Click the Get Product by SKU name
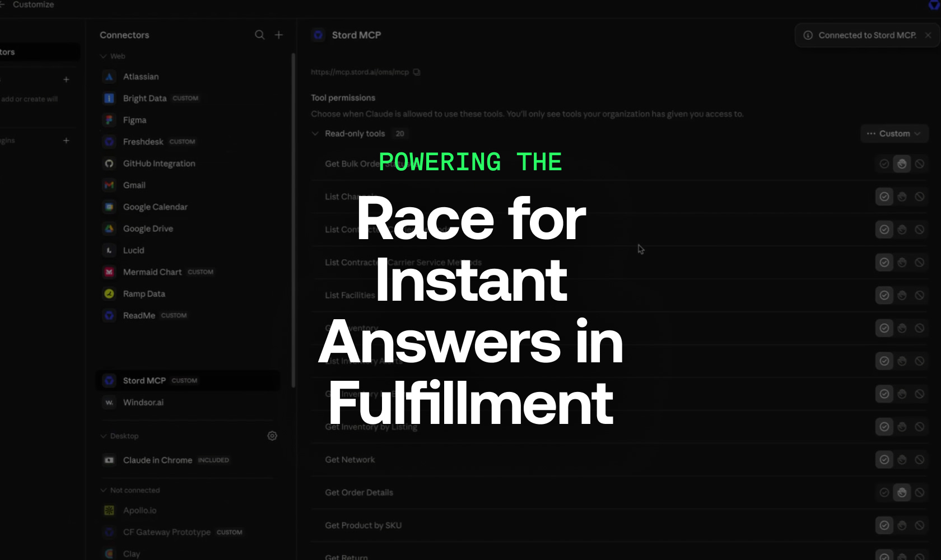 (364, 525)
